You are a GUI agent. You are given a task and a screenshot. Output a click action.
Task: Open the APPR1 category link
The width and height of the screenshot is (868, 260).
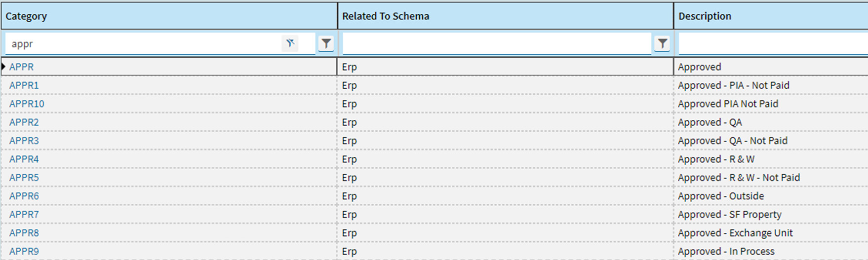tap(24, 85)
